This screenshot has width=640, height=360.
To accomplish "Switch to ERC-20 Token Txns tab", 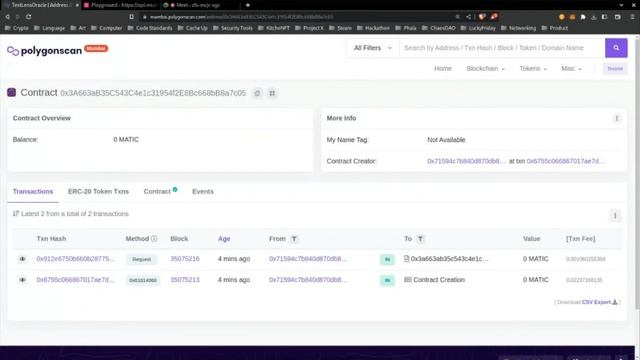I will coord(98,191).
